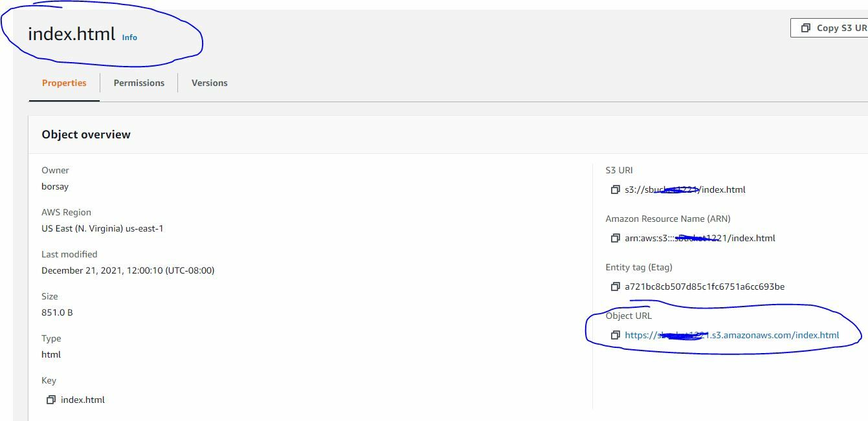Click the s3:// URI path text
This screenshot has height=421, width=868.
(685, 189)
